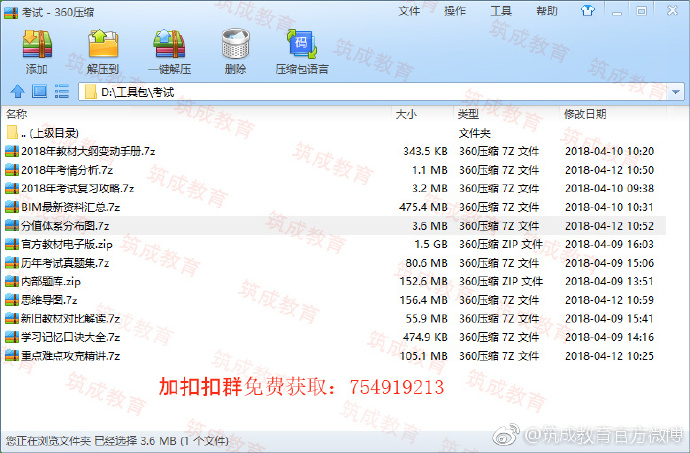Click archive icon of 重点难点攻克精讲.7z
This screenshot has height=453, width=690.
(12, 356)
